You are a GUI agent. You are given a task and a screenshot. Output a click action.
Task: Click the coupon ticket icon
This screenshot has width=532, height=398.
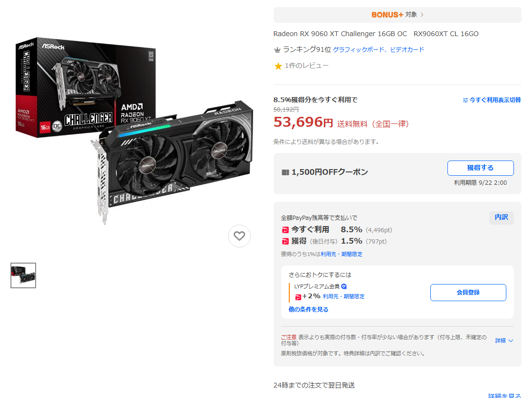click(x=285, y=172)
